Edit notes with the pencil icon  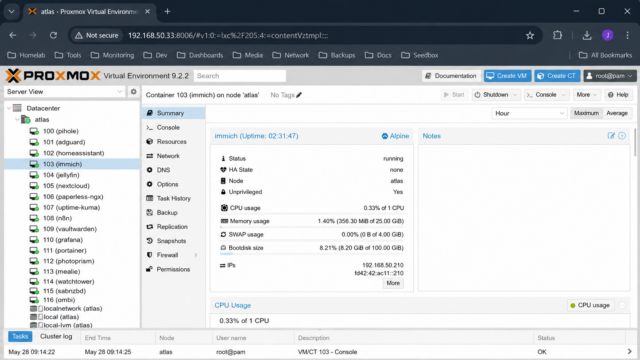pos(611,136)
